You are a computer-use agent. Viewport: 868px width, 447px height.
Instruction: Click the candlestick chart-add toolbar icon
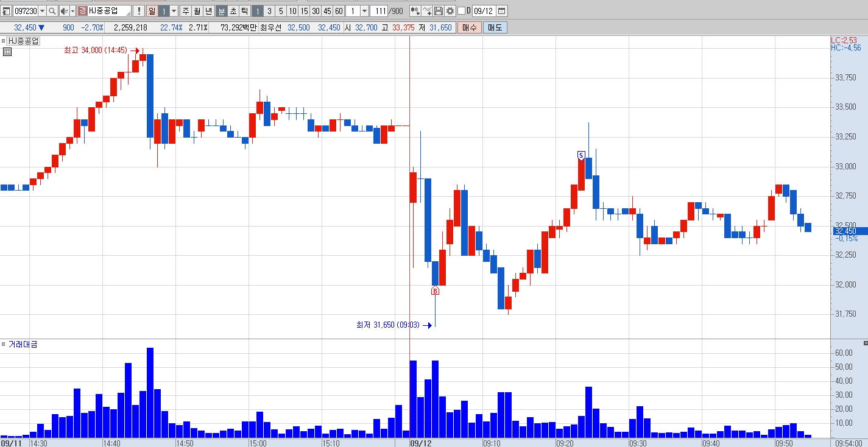point(415,11)
